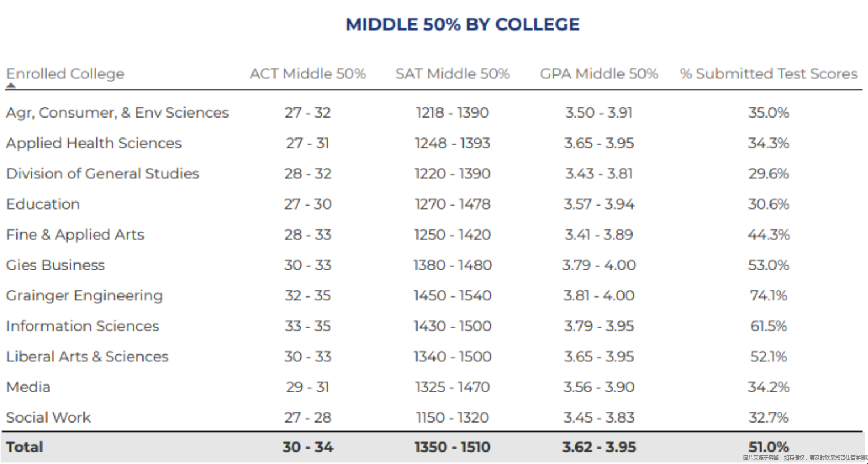Image resolution: width=868 pixels, height=464 pixels.
Task: Select the Fine & Applied Arts row
Action: (x=75, y=235)
